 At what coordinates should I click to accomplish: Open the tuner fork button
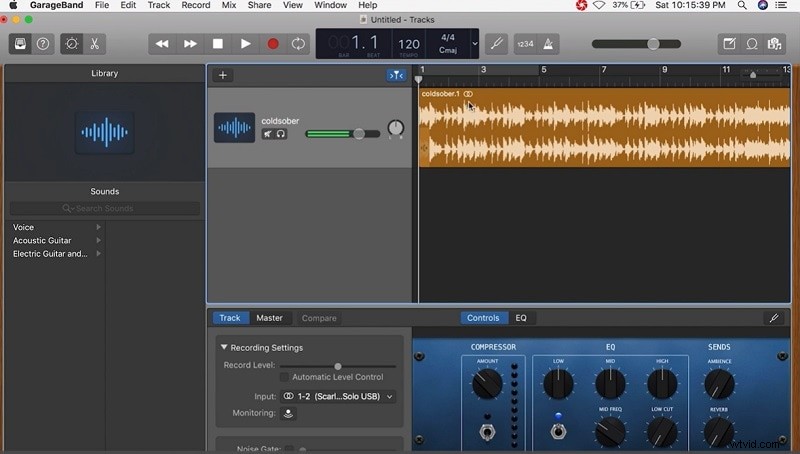click(x=496, y=44)
